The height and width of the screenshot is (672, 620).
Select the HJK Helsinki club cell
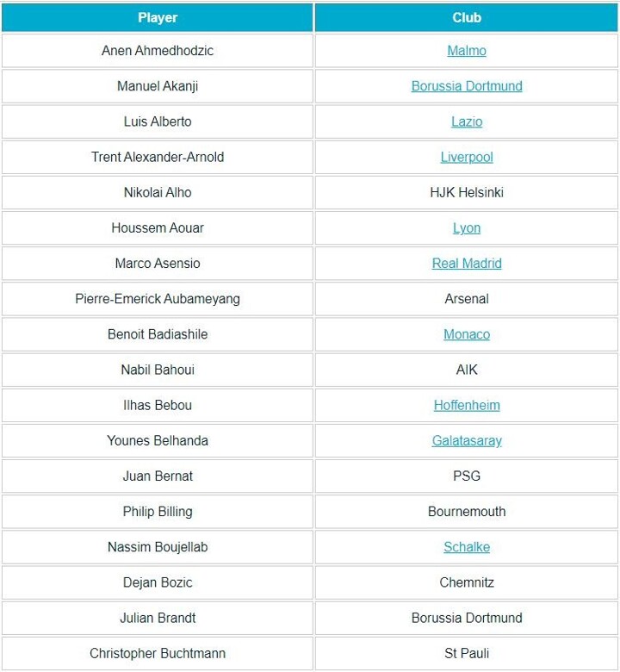click(x=467, y=192)
